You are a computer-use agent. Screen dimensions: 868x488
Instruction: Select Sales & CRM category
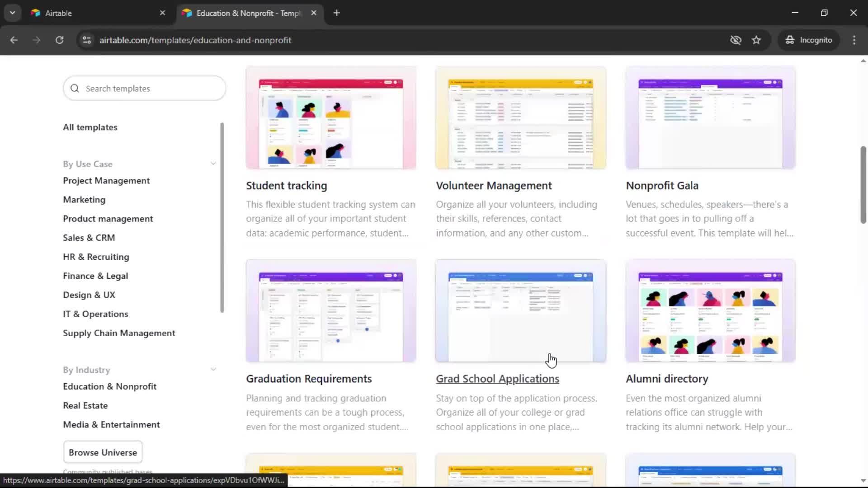tap(89, 237)
